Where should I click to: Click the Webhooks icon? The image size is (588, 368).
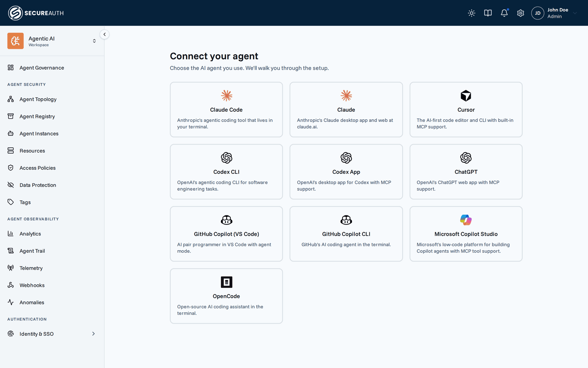click(x=11, y=285)
